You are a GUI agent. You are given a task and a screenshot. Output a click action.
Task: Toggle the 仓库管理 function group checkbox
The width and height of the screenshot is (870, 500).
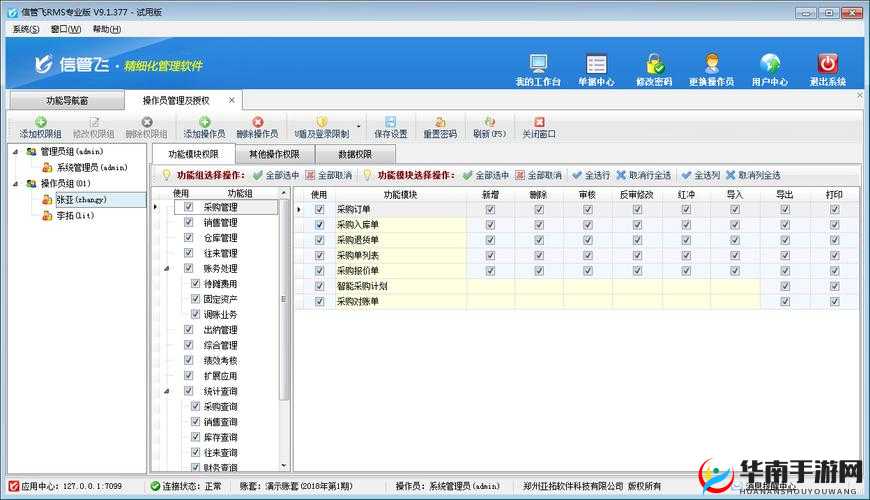point(189,238)
